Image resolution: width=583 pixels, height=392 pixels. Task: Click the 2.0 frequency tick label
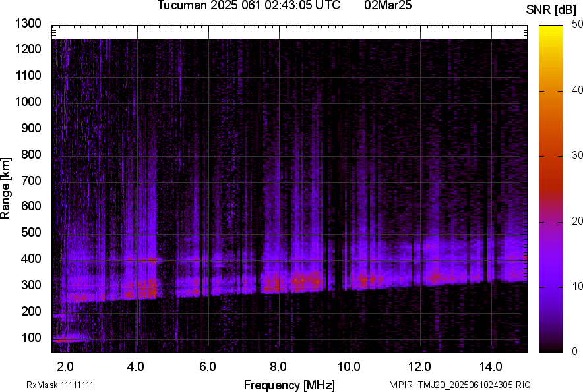65,366
